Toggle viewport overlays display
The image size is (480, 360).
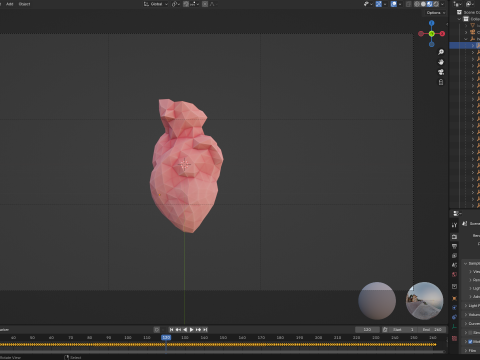point(394,4)
